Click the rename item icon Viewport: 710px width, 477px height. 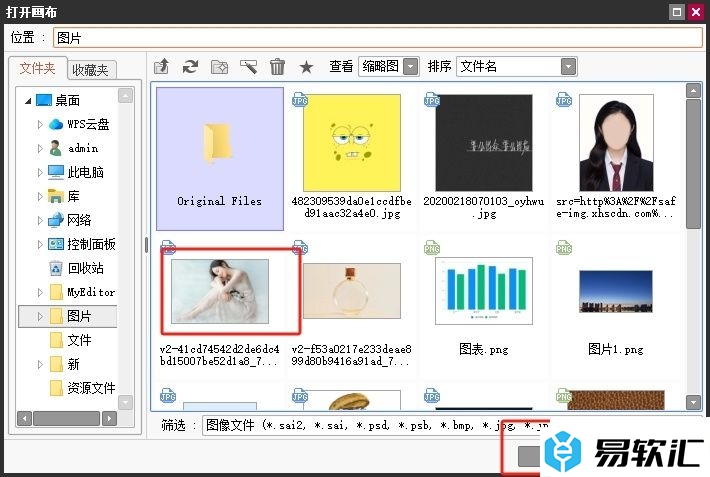coord(249,67)
